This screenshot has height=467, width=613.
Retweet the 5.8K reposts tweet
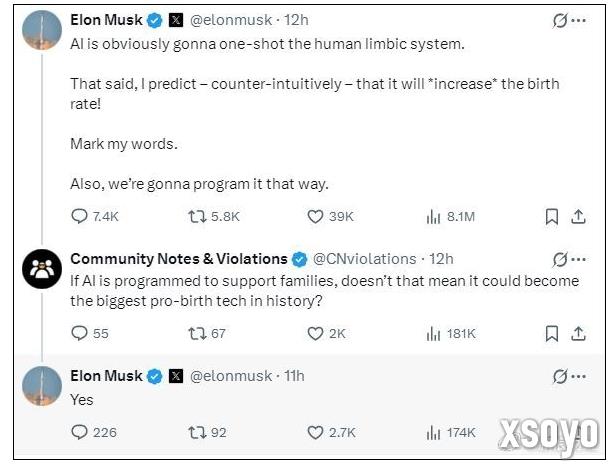click(197, 216)
